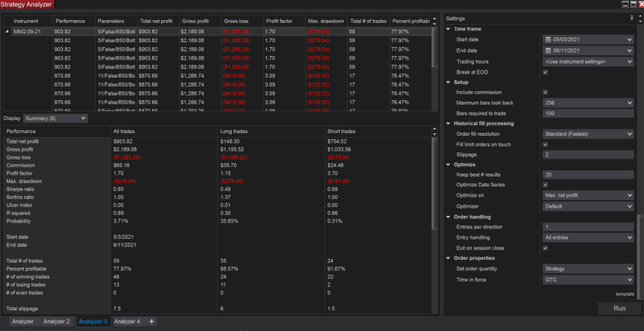Switch to the Analyzer 2 tab
Image resolution: width=644 pixels, height=331 pixels.
56,321
